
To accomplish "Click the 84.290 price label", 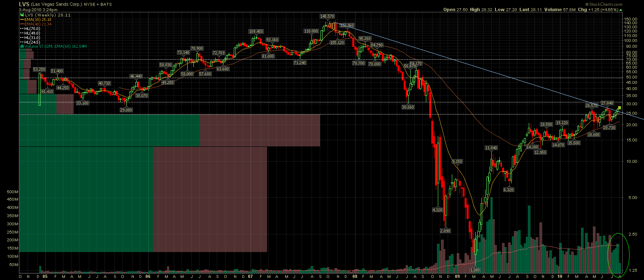I will point(377,44).
